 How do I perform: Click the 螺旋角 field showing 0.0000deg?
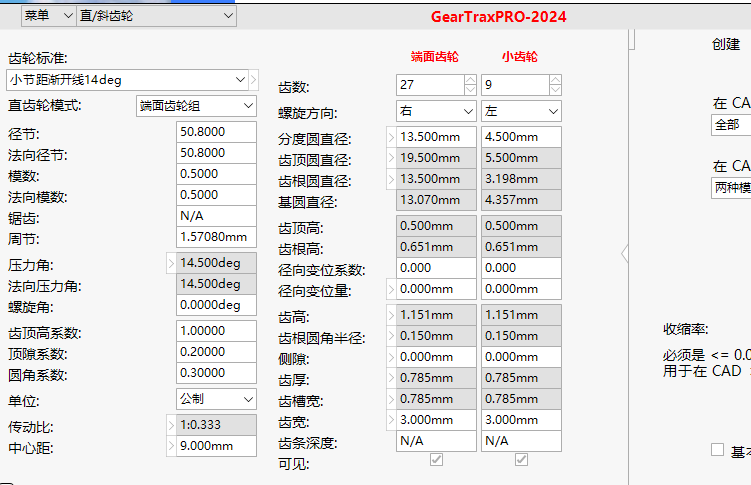(216, 305)
